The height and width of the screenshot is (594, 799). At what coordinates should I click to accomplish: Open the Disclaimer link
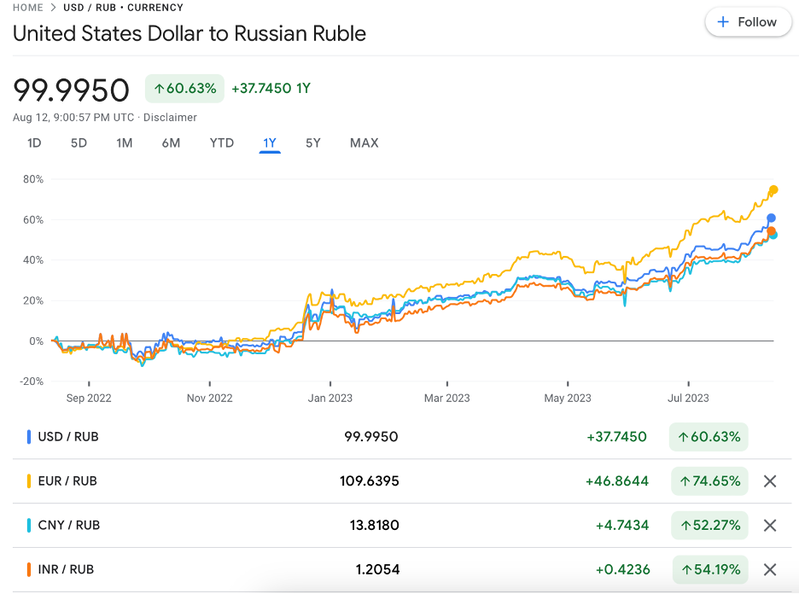[170, 117]
